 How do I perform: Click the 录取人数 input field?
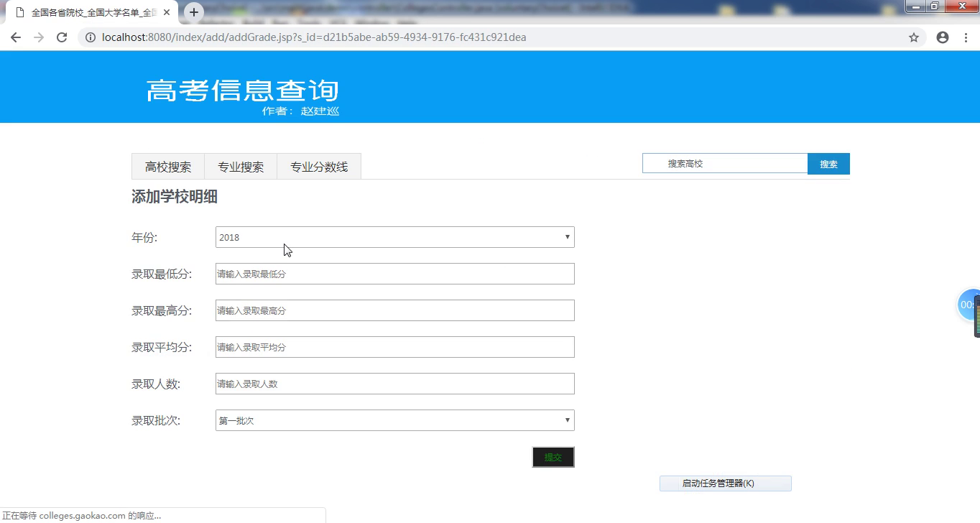[x=395, y=384]
